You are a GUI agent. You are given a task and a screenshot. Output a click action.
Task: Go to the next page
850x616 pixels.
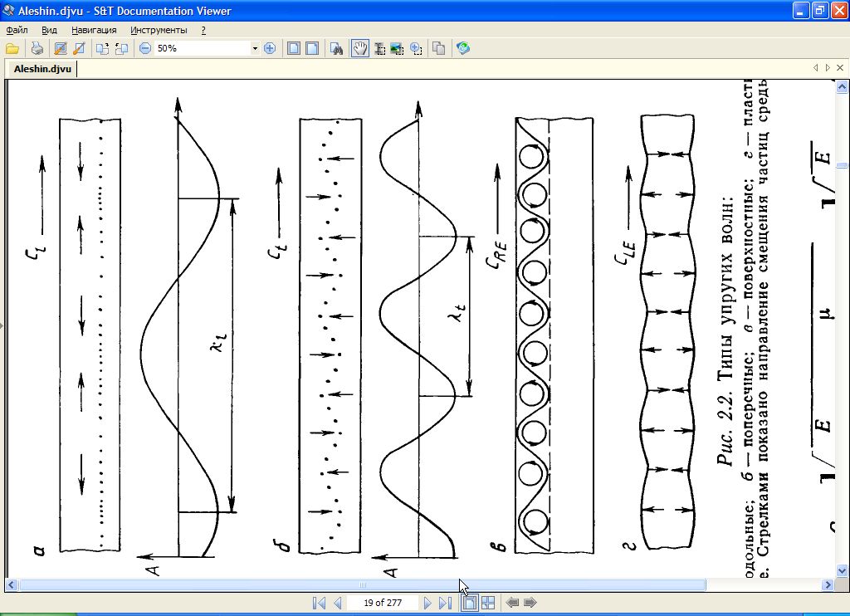click(427, 603)
